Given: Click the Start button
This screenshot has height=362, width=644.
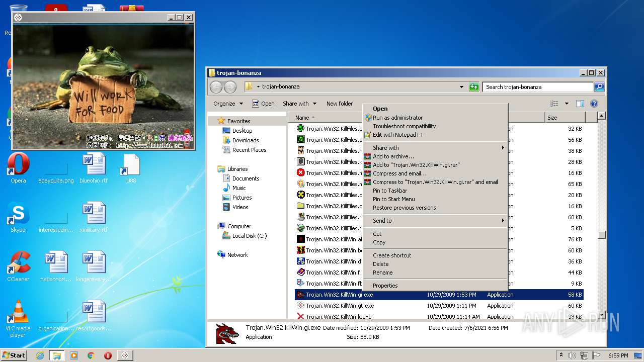Looking at the screenshot, I should click(x=14, y=355).
